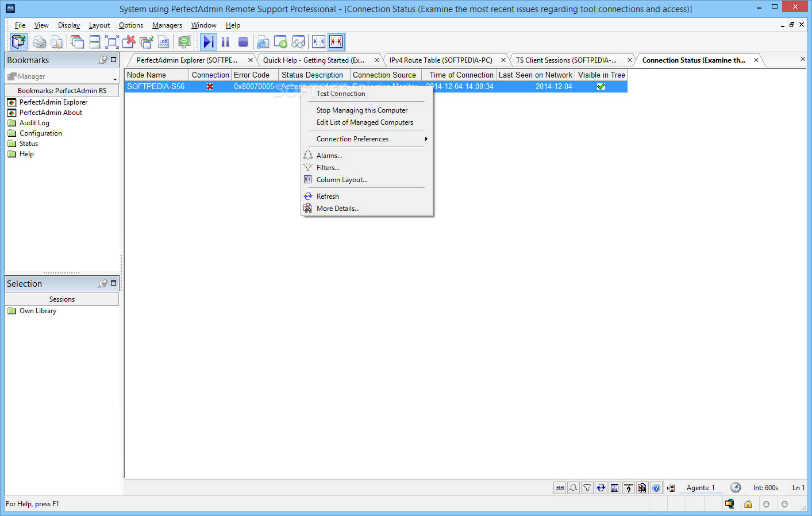Open the File menu
The height and width of the screenshot is (516, 812).
[x=20, y=25]
